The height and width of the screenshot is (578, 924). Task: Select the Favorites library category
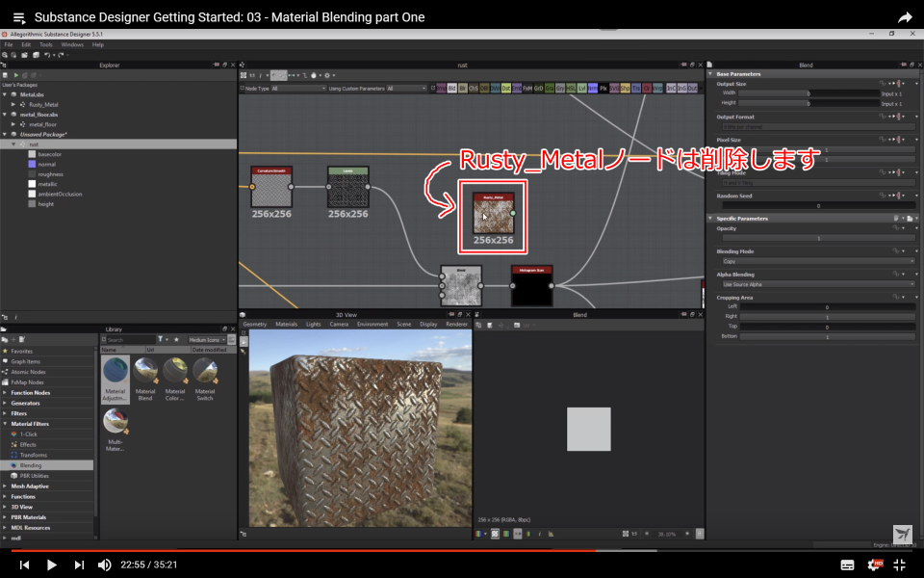pyautogui.click(x=22, y=352)
